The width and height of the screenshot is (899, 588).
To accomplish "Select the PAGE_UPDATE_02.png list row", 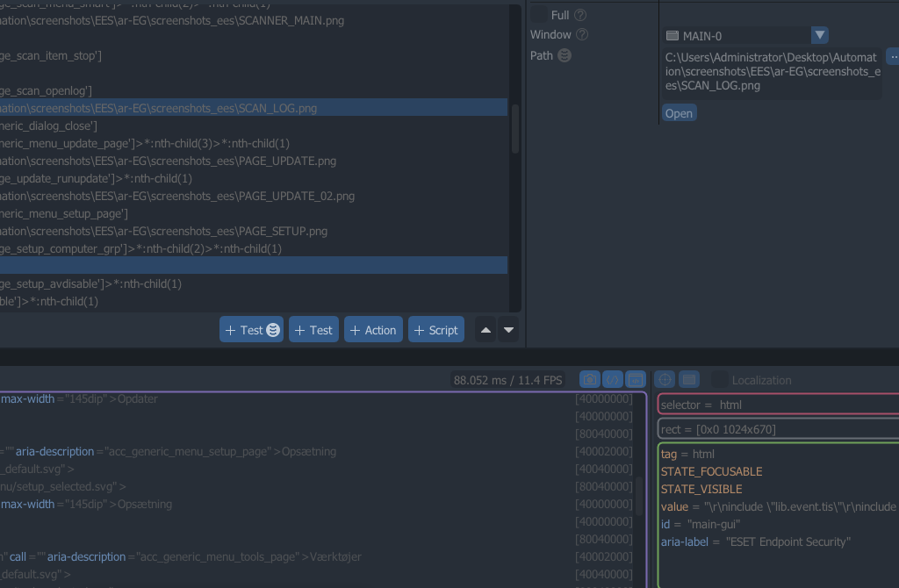I will click(x=219, y=196).
